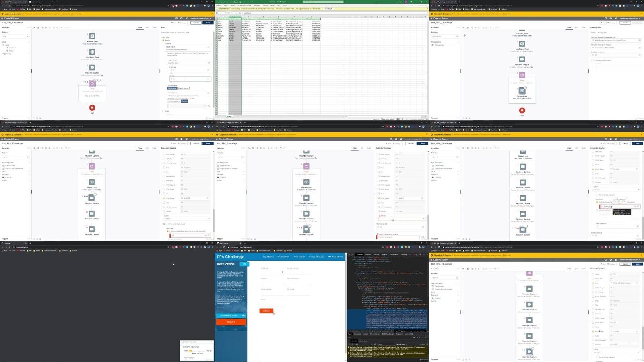Screen dimensions: 644x362
Task: Select While radio button in Loop properties
Action: [x=163, y=111]
